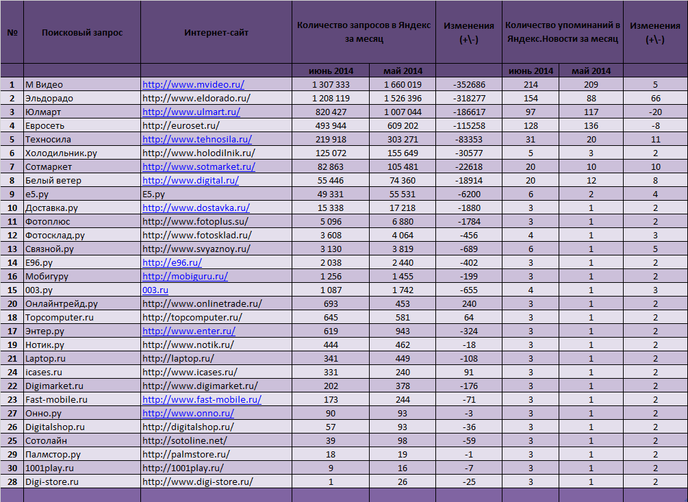Select the 'Интернет-сайт' header cell

click(216, 32)
